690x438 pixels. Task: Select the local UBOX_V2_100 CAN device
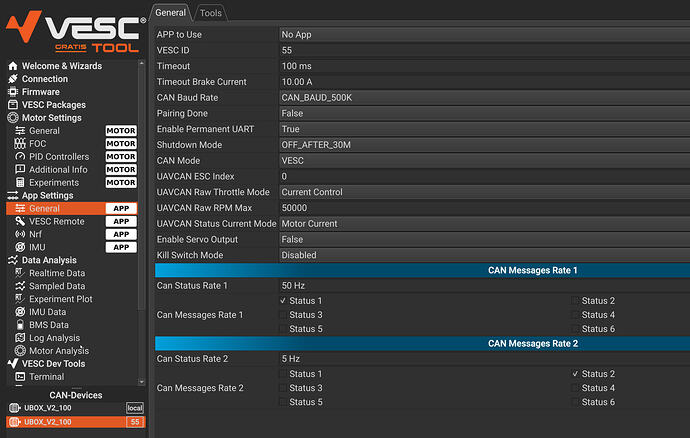pyautogui.click(x=75, y=408)
